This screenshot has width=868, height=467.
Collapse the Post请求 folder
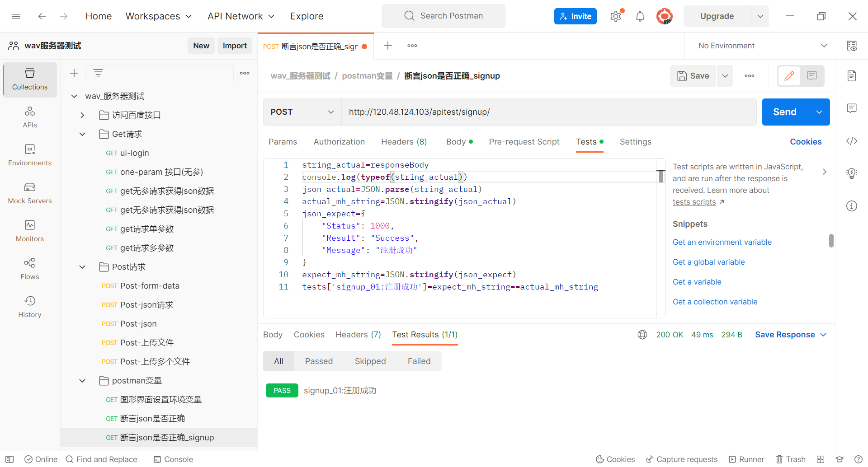point(82,267)
